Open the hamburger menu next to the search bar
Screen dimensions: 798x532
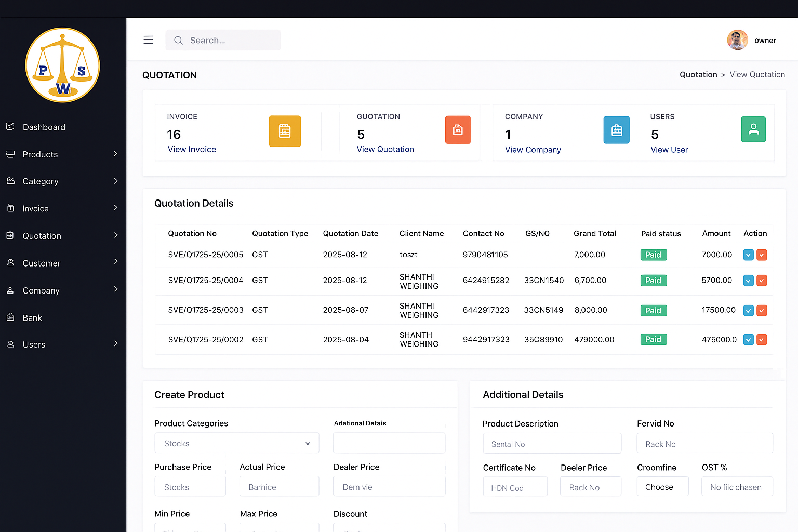point(148,39)
